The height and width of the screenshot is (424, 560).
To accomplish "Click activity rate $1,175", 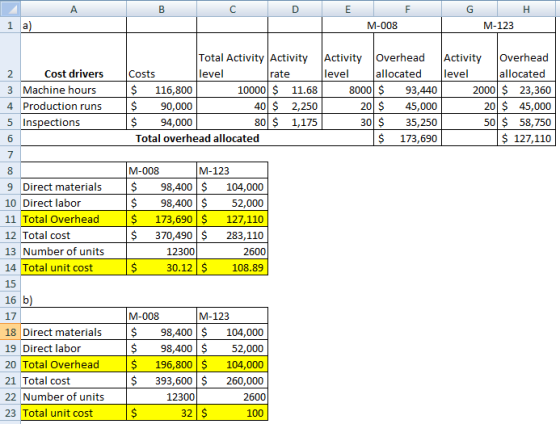I will (295, 122).
